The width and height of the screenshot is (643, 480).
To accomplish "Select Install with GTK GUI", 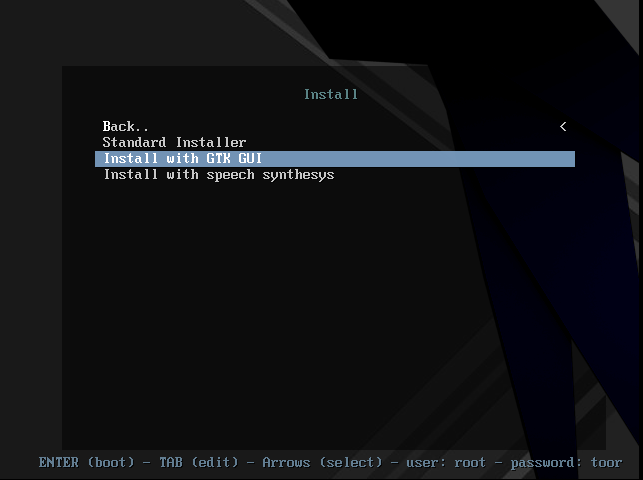I will point(335,159).
